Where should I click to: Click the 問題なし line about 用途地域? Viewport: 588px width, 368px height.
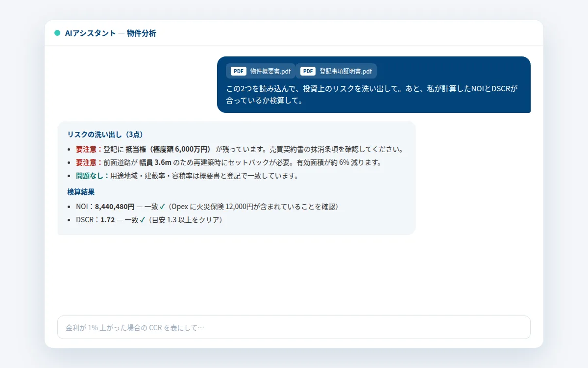(x=187, y=176)
